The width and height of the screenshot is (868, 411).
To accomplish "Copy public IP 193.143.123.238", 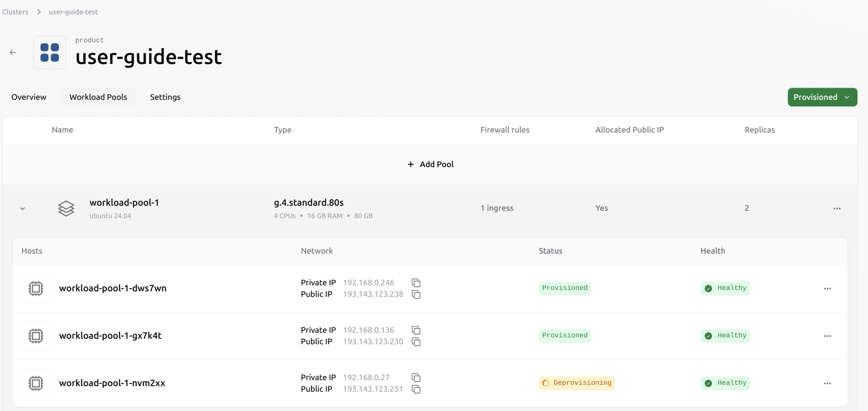I will (416, 294).
